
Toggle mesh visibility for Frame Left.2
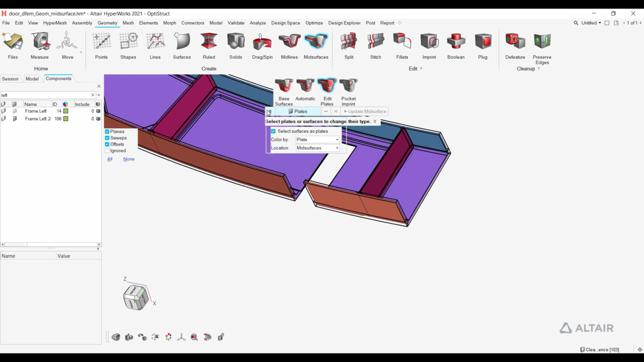[15, 119]
